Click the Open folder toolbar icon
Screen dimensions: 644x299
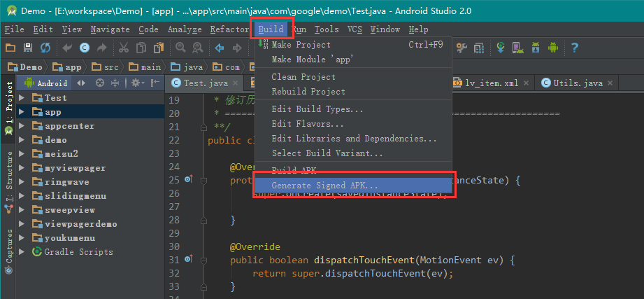pyautogui.click(x=10, y=48)
